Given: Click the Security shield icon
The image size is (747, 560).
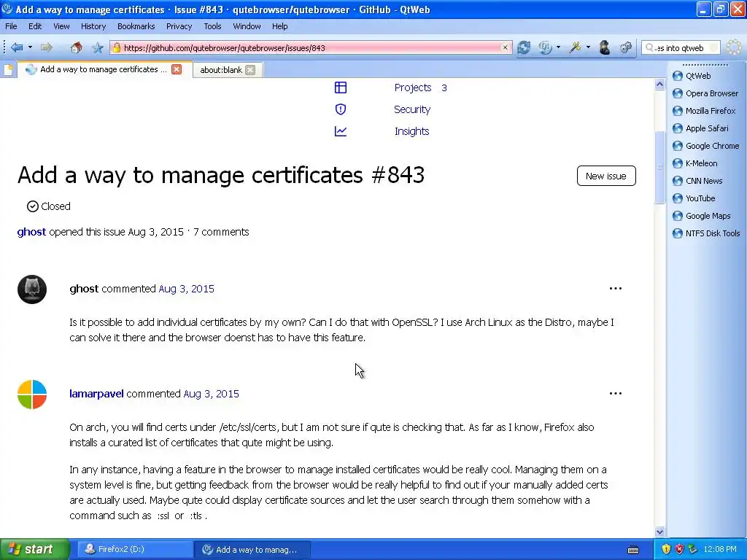Looking at the screenshot, I should pyautogui.click(x=341, y=109).
